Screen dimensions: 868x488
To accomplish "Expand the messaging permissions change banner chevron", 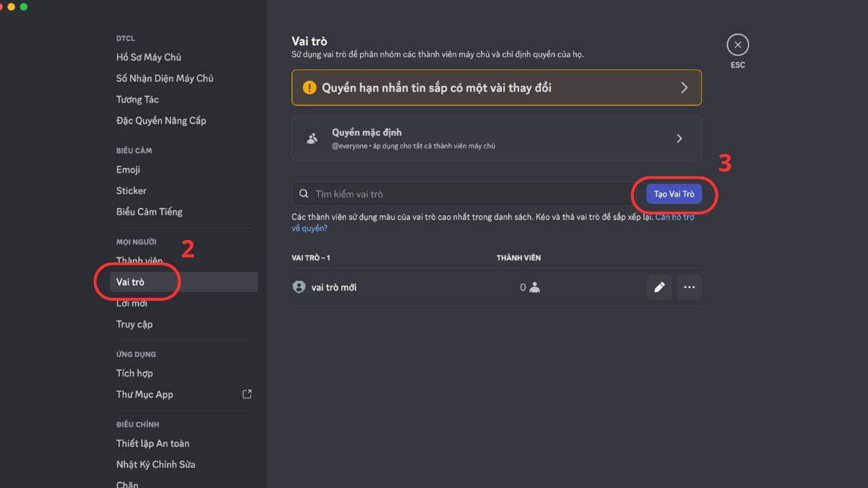I will click(684, 87).
